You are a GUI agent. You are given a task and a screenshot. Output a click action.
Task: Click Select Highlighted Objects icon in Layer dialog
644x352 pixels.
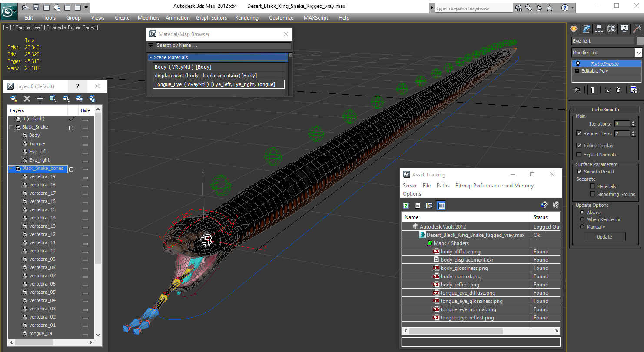pyautogui.click(x=53, y=99)
